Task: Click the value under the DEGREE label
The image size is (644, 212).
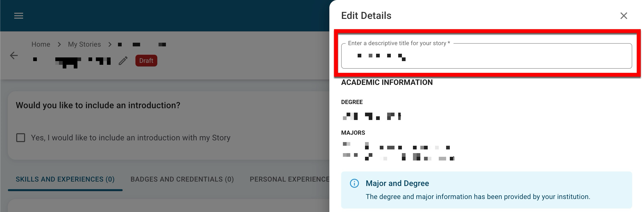Action: click(371, 116)
